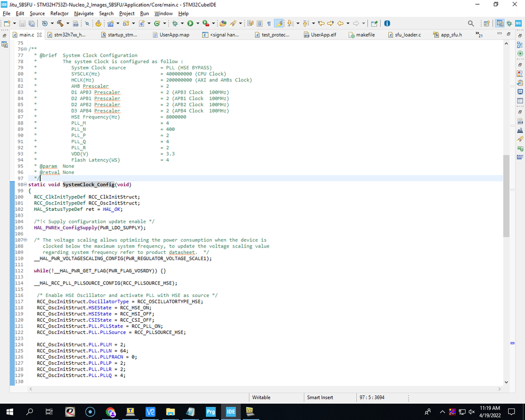Viewport: 525px width, 420px height.
Task: Open the dropdown next to Build hammer
Action: 68,24
